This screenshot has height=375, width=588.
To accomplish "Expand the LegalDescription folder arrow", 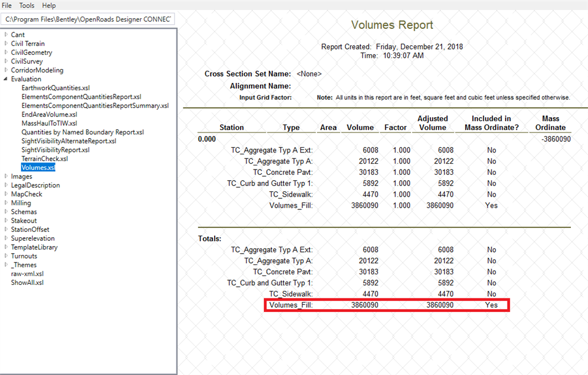I will tap(6, 185).
